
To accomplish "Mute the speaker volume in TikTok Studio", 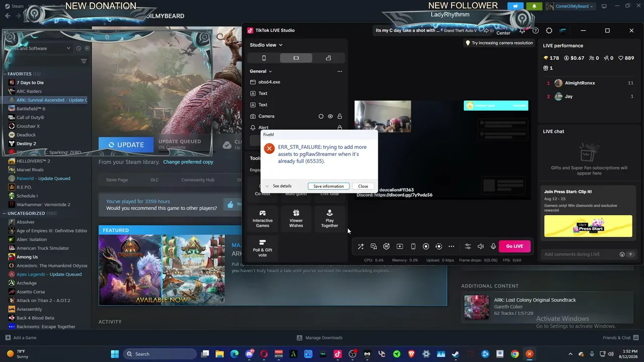I will click(480, 246).
